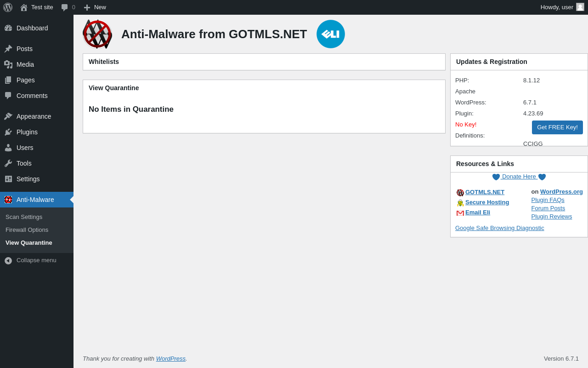Follow the Donate Here link
This screenshot has width=588, height=368.
519,177
